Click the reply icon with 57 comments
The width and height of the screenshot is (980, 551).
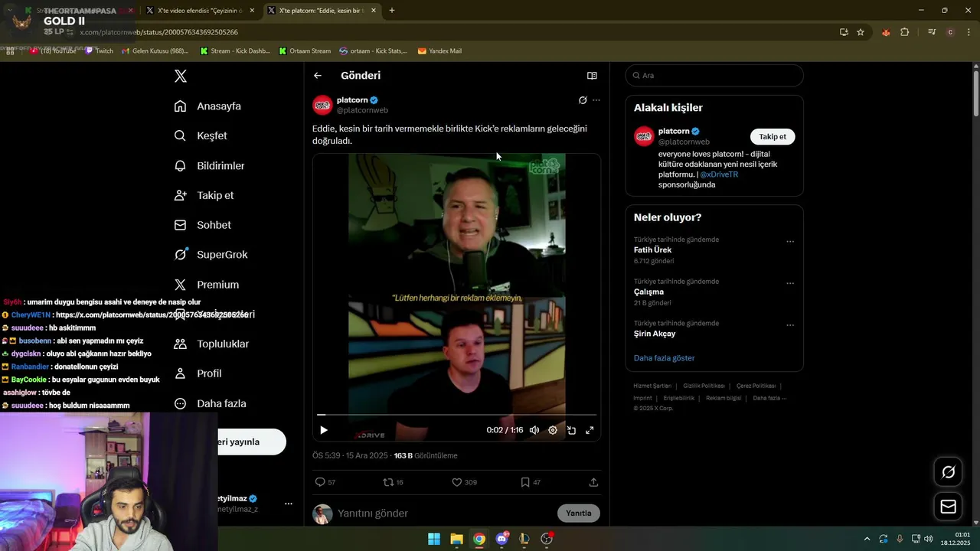tap(325, 482)
